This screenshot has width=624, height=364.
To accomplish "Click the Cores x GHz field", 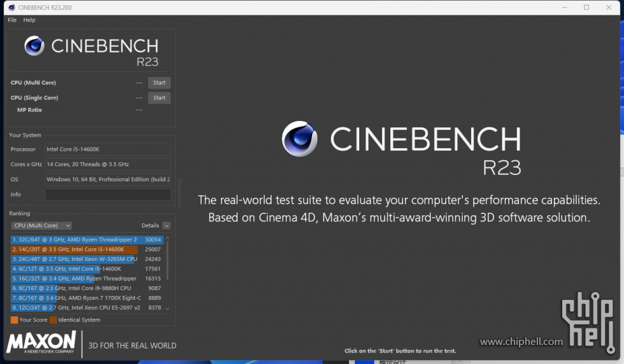I will [108, 164].
